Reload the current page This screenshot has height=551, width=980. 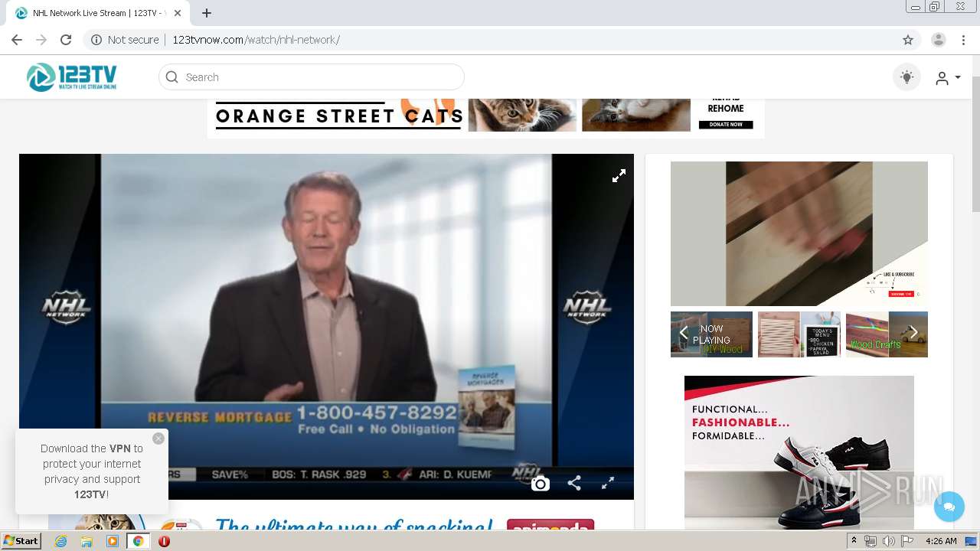(66, 40)
